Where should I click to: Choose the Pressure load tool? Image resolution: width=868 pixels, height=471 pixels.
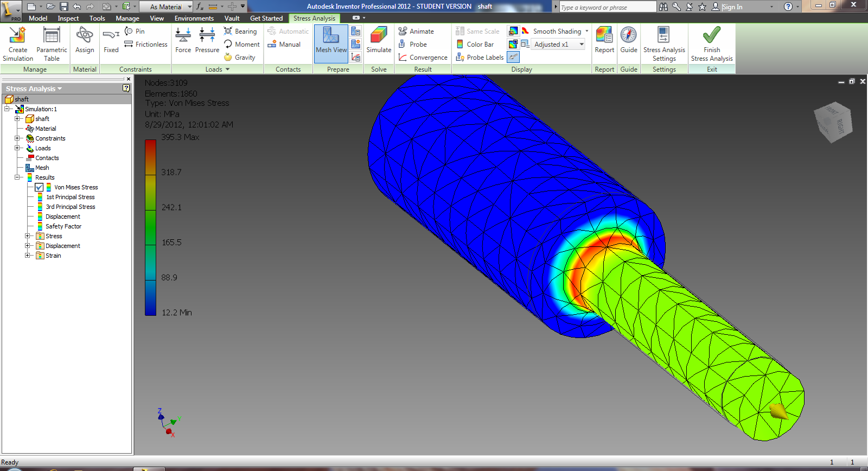click(x=207, y=40)
